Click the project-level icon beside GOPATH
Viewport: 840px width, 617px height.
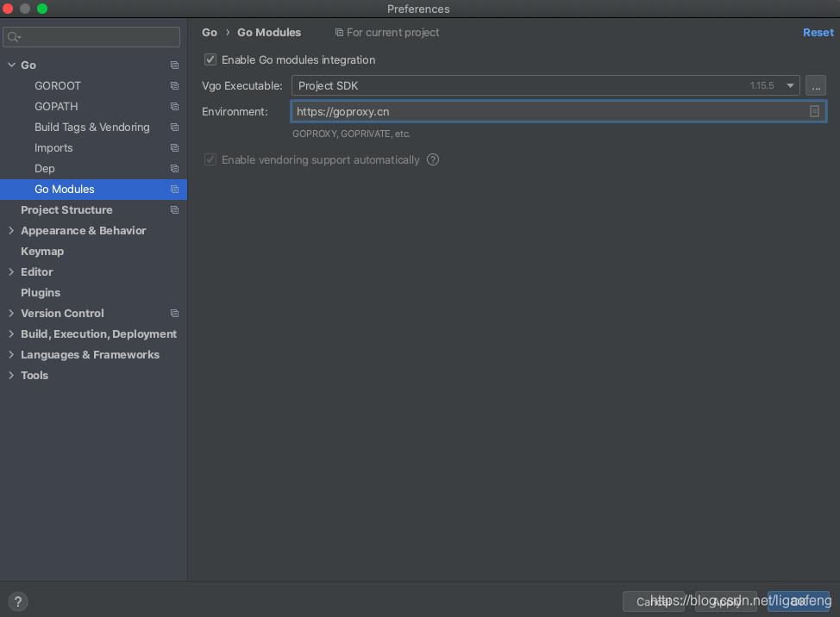[174, 107]
